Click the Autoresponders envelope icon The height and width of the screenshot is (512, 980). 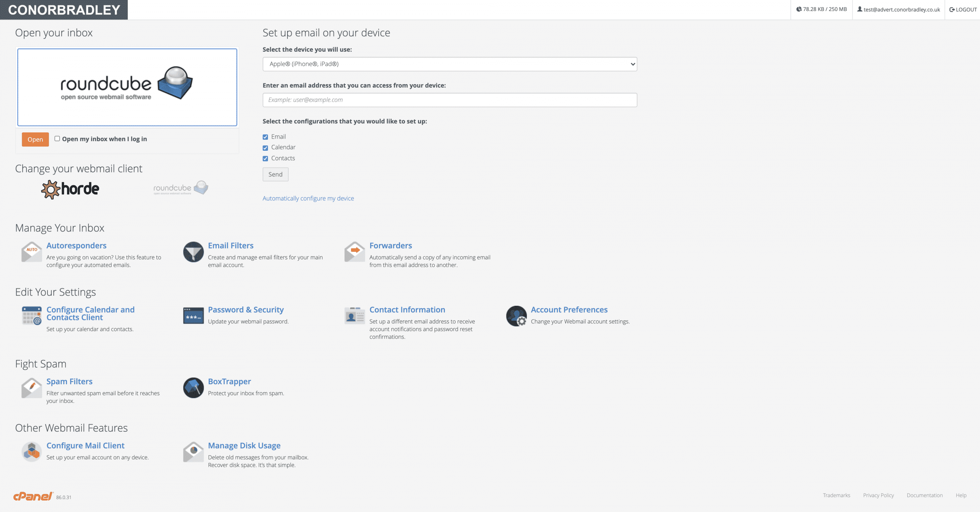coord(31,252)
